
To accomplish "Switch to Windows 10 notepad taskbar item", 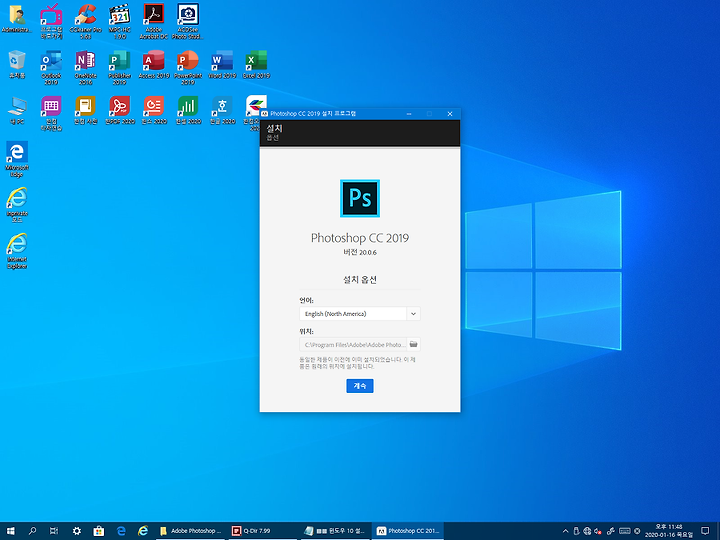I will tap(335, 531).
